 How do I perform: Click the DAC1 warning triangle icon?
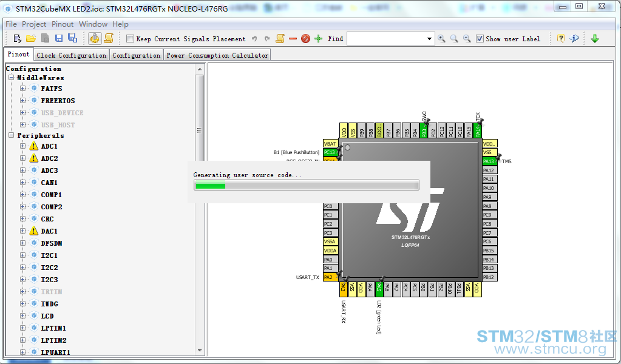(34, 231)
